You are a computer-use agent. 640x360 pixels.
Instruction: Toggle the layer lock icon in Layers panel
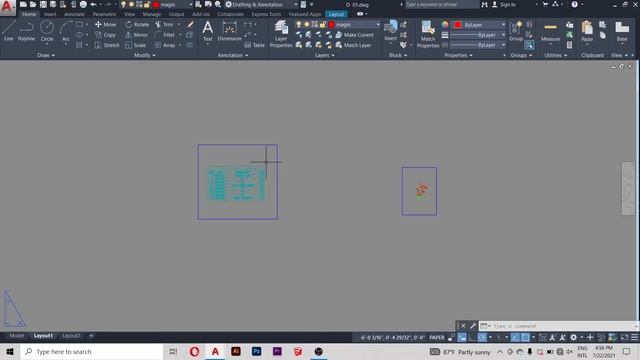coord(323,24)
